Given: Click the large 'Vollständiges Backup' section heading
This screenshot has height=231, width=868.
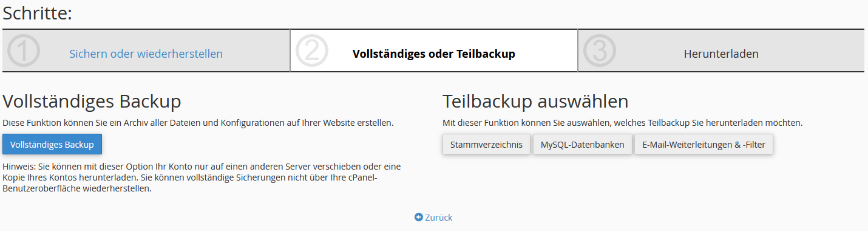Looking at the screenshot, I should tap(92, 101).
